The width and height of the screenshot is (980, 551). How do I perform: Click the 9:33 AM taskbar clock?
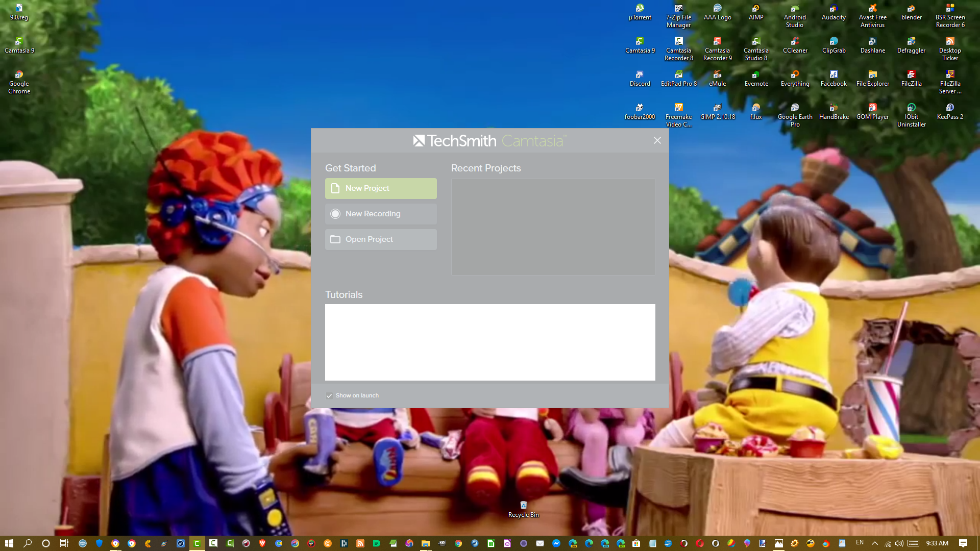[937, 543]
